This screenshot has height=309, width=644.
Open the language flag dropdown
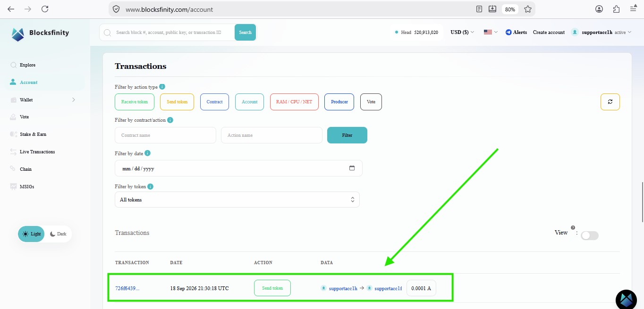[491, 32]
